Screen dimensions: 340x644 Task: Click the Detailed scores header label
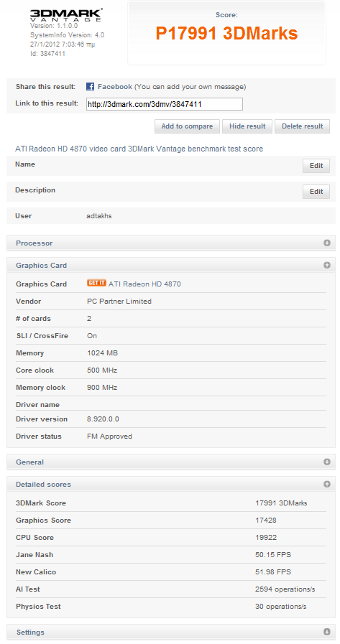coord(43,484)
